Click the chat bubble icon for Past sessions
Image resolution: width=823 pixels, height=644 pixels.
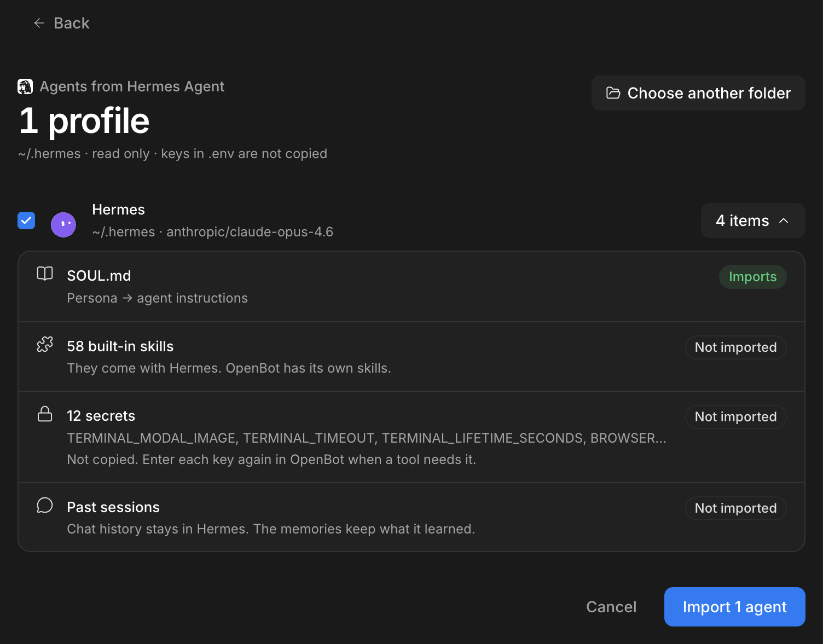pyautogui.click(x=45, y=505)
